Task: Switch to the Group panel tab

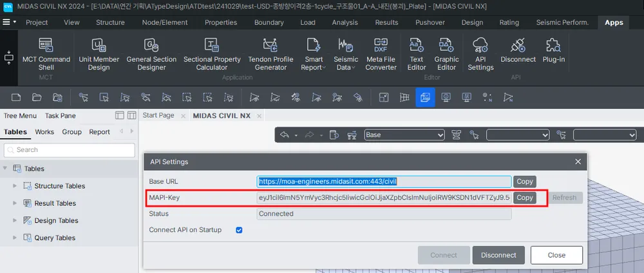Action: [x=72, y=132]
